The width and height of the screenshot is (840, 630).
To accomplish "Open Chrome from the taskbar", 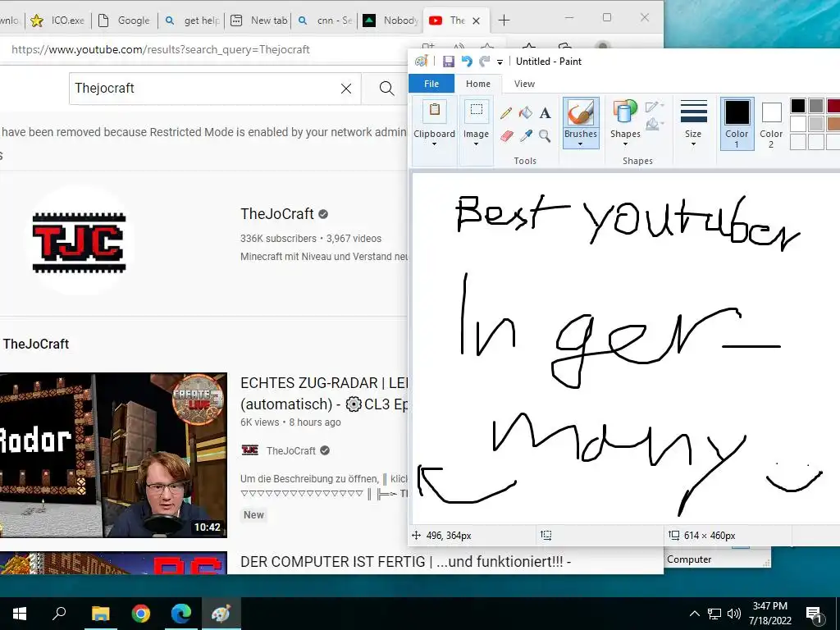I will pyautogui.click(x=141, y=614).
